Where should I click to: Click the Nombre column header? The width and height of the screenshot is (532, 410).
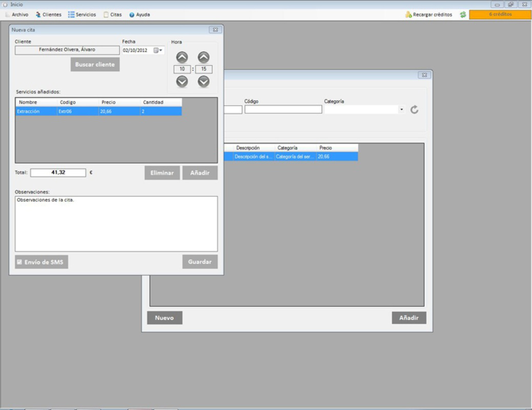[36, 102]
